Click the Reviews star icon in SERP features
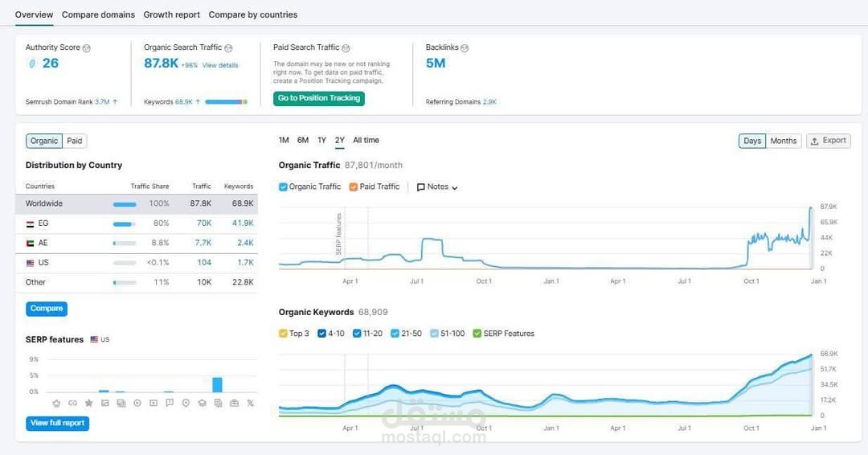The width and height of the screenshot is (868, 455). click(x=89, y=403)
